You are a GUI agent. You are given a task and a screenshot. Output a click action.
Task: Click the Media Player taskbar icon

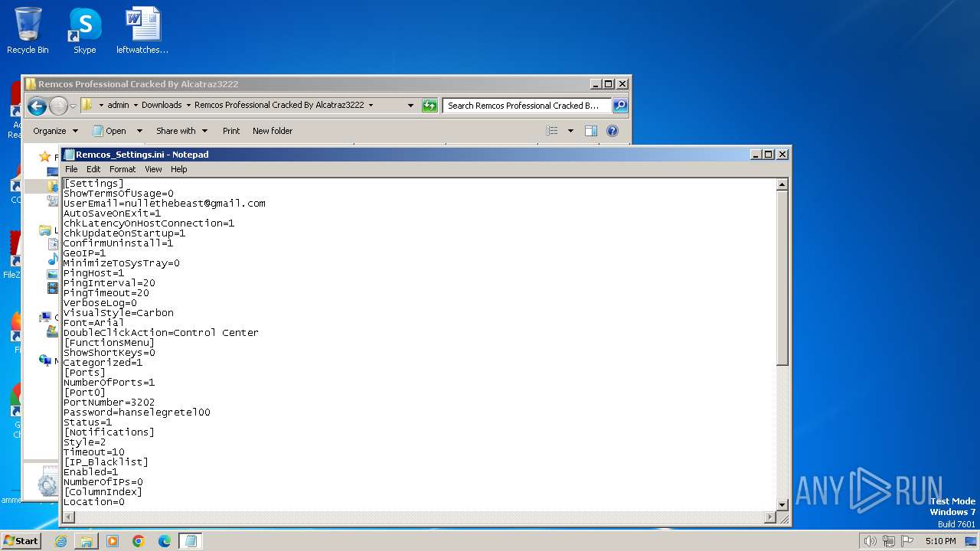click(113, 541)
